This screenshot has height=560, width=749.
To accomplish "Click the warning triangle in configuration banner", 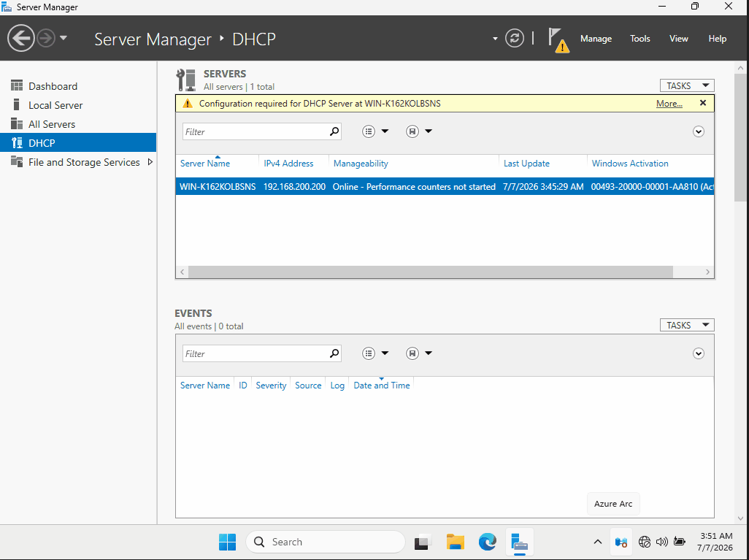I will pos(188,103).
